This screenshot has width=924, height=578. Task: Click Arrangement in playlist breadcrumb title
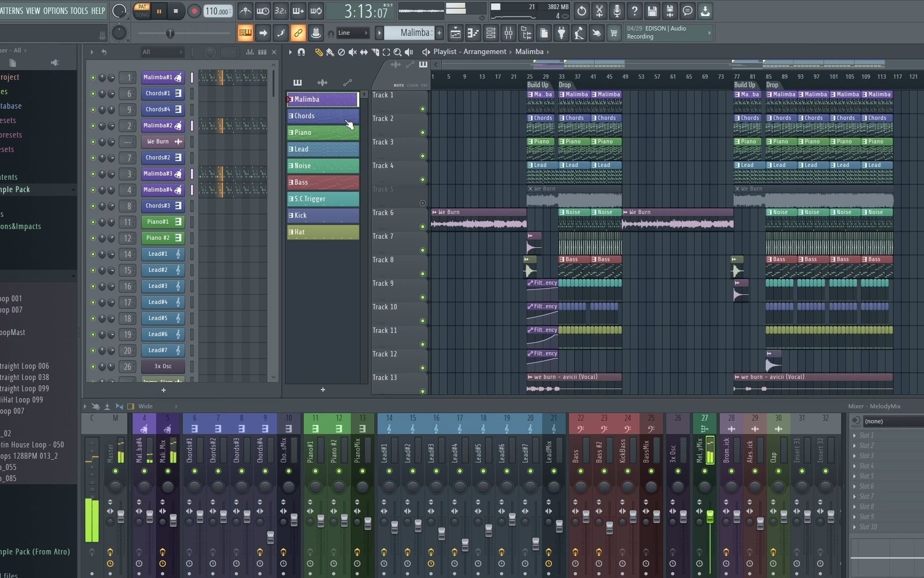point(484,52)
